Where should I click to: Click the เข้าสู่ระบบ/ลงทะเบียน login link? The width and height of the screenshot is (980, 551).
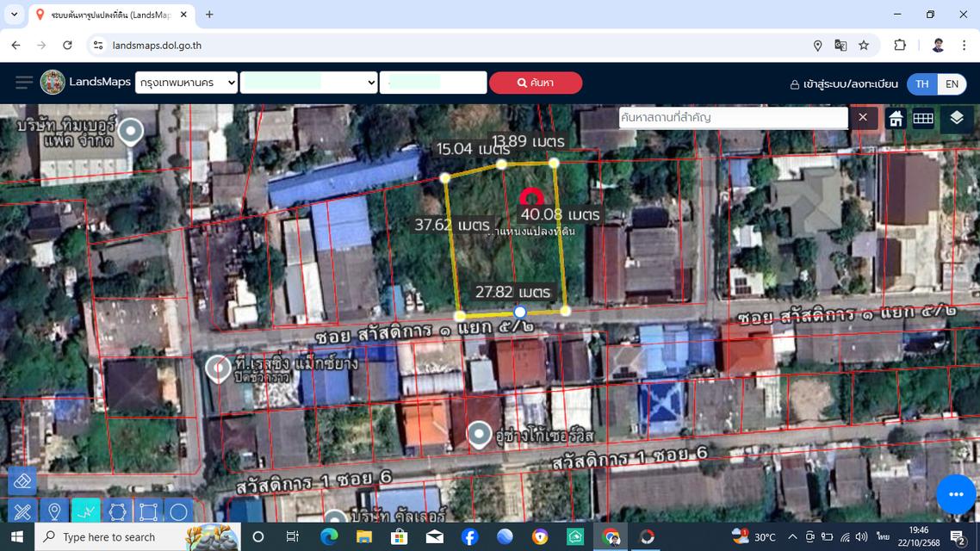842,84
